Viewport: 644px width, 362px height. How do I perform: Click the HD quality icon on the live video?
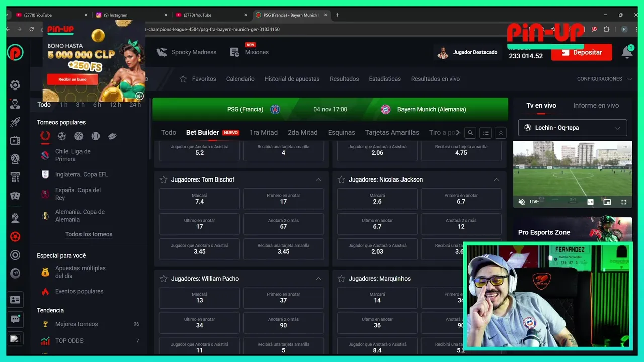click(591, 202)
